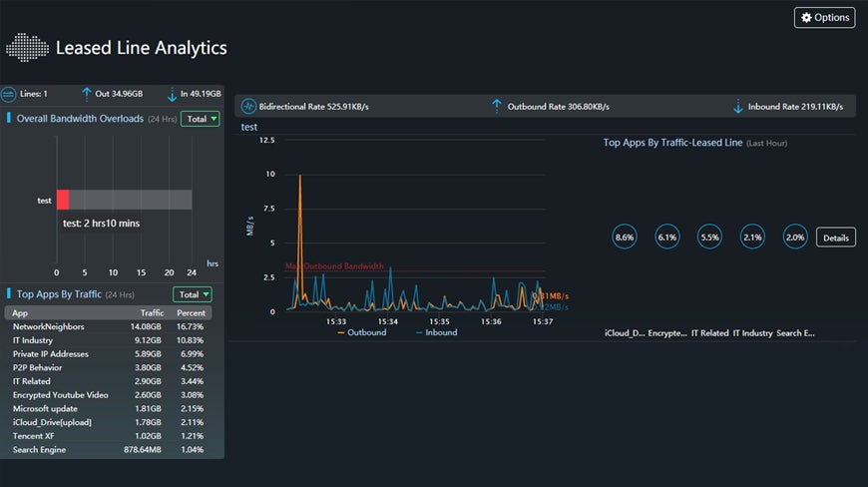Select the 2.1% IT Industry circle

pyautogui.click(x=752, y=237)
